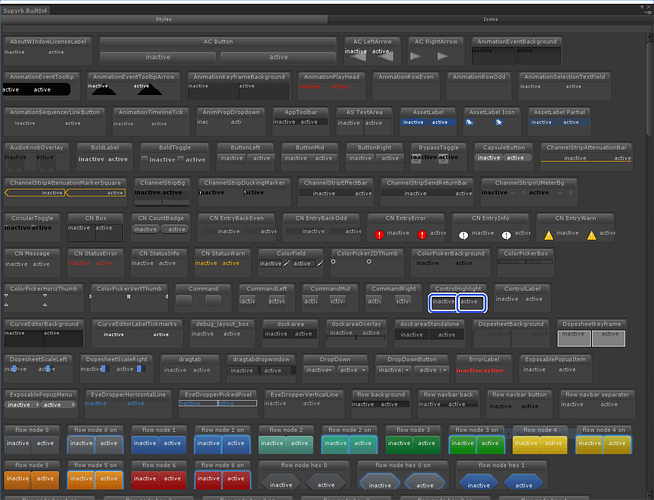The height and width of the screenshot is (500, 654).
Task: Click active marker in ChannelStripAttenuationMarkerSquare
Action: point(96,193)
